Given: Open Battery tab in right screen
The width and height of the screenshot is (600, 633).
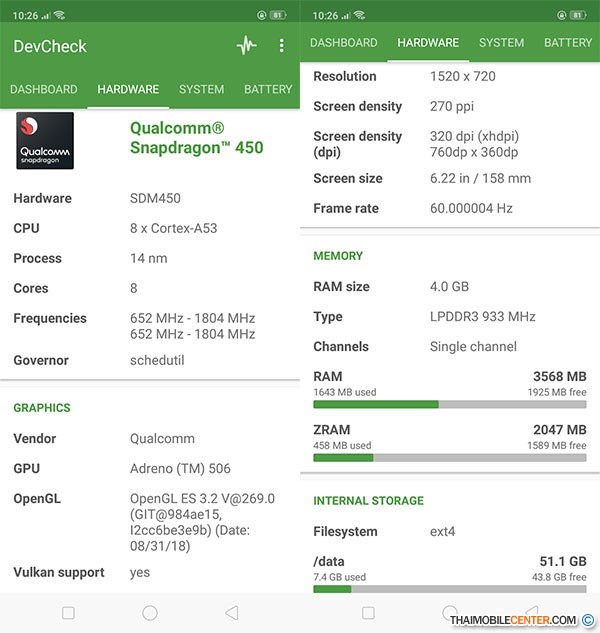Looking at the screenshot, I should pos(568,43).
